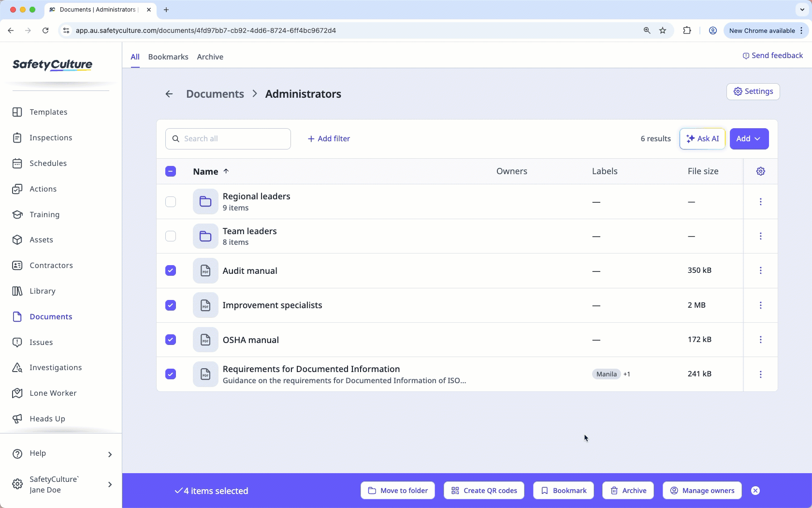Bookmark this page with Chrome star icon
This screenshot has height=508, width=812.
663,30
